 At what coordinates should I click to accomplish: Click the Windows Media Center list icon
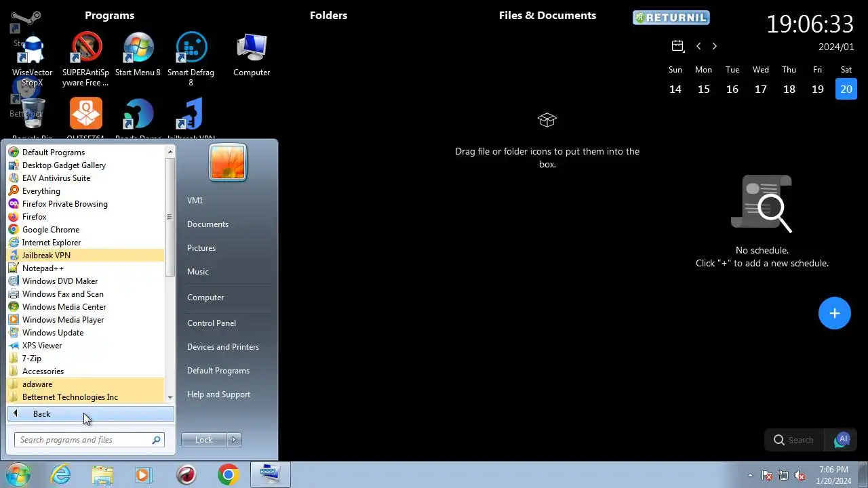[14, 307]
